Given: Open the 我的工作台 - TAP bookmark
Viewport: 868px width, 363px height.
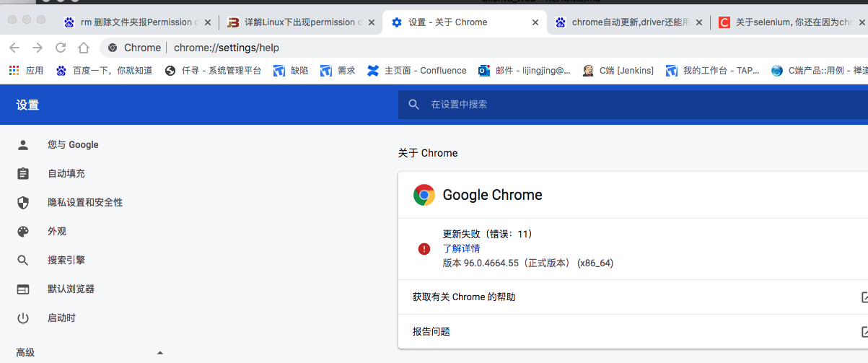Looking at the screenshot, I should tap(713, 71).
